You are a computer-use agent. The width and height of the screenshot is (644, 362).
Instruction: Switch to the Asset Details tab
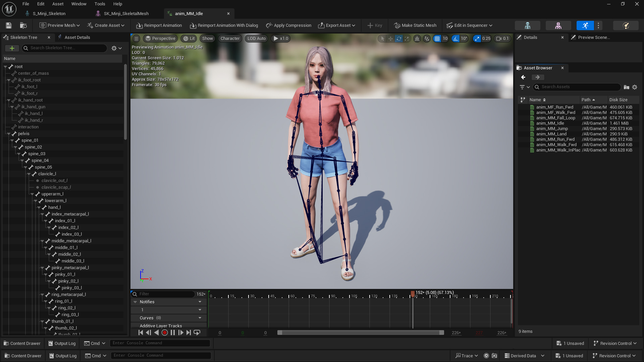77,38
